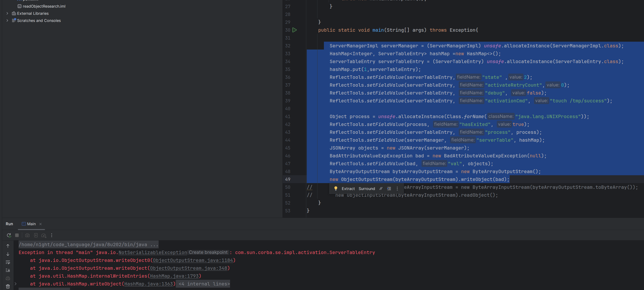This screenshot has height=290, width=644.
Task: Click the thread dump camera icon
Action: tap(27, 235)
